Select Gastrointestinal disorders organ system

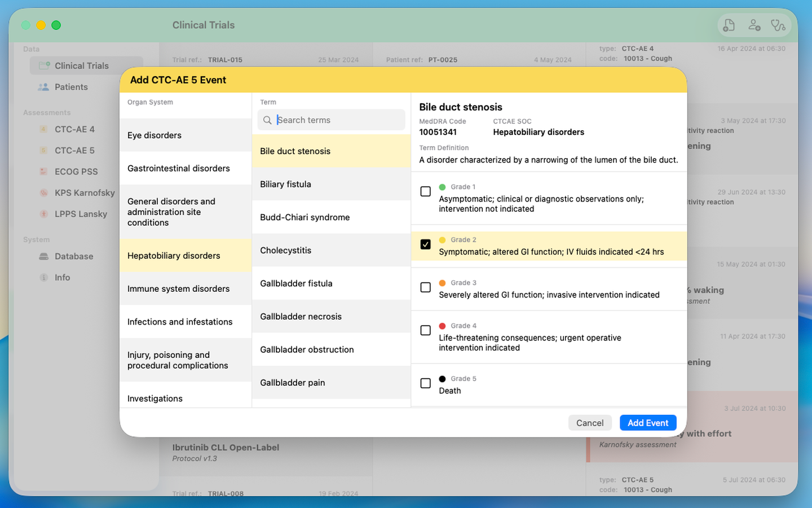tap(186, 168)
